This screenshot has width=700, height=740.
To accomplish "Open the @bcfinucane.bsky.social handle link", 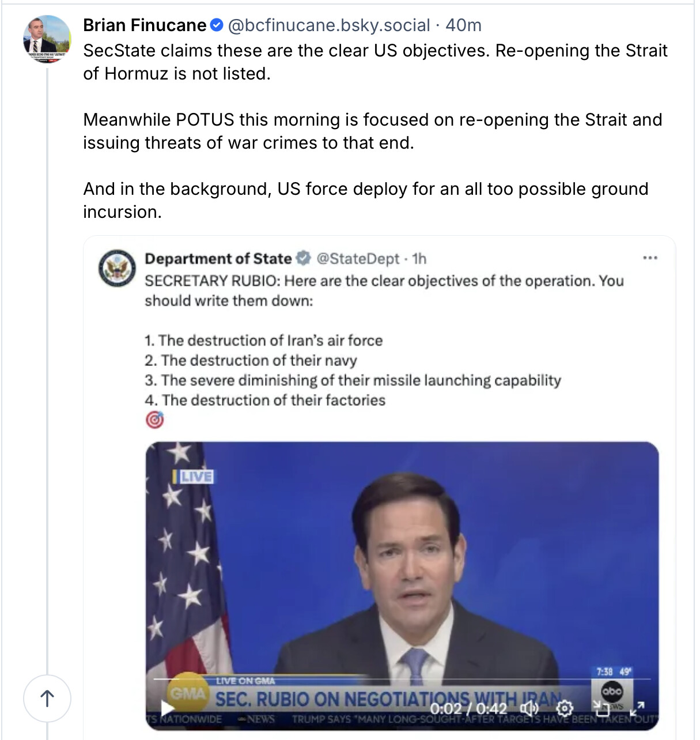I will pyautogui.click(x=329, y=25).
